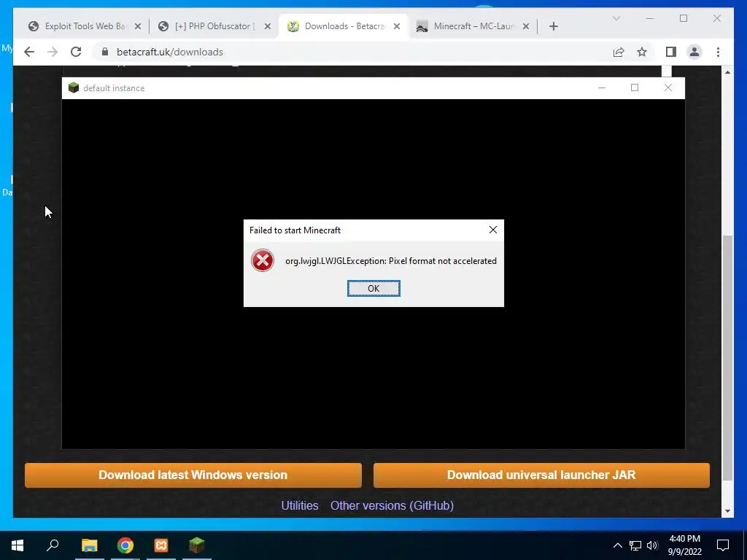Open the Utilities link

(300, 505)
